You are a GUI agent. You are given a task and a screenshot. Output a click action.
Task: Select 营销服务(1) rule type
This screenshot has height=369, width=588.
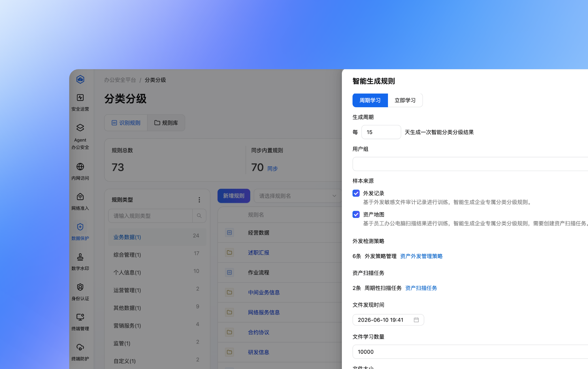click(x=157, y=326)
